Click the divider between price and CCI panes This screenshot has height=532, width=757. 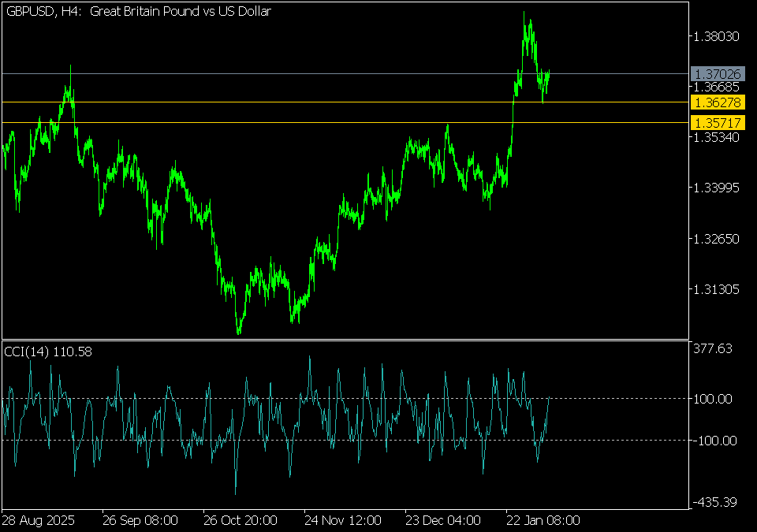pos(345,340)
